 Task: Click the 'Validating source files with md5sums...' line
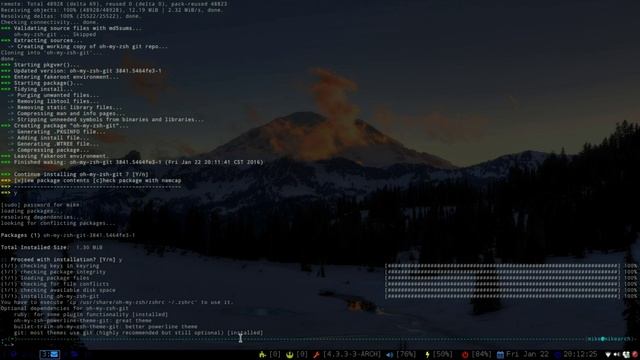tap(71, 28)
